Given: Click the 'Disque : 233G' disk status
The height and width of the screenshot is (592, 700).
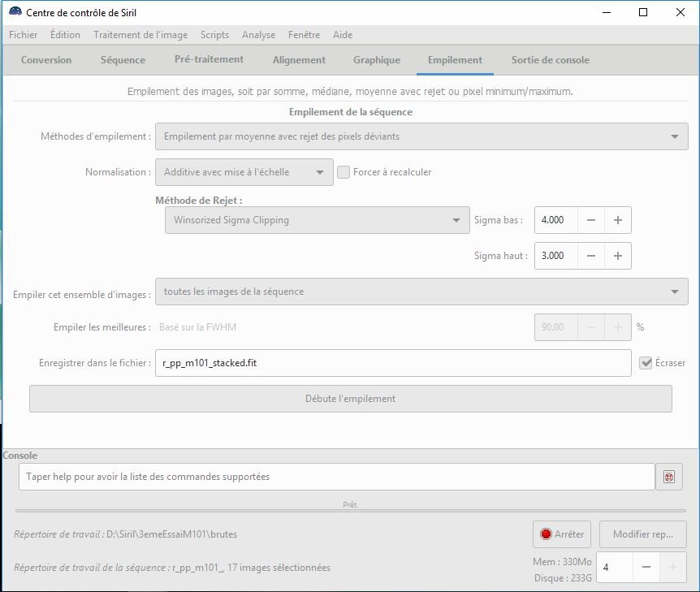Looking at the screenshot, I should click(x=563, y=578).
